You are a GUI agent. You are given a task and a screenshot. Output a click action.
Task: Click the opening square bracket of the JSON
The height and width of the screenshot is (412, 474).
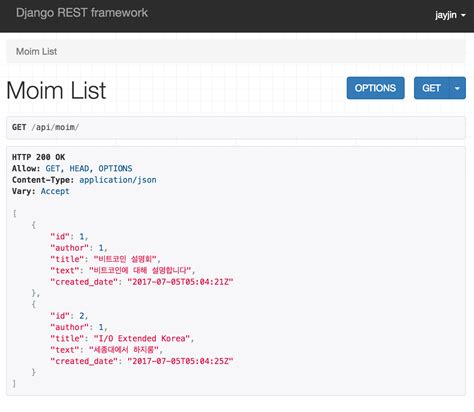[x=14, y=213]
